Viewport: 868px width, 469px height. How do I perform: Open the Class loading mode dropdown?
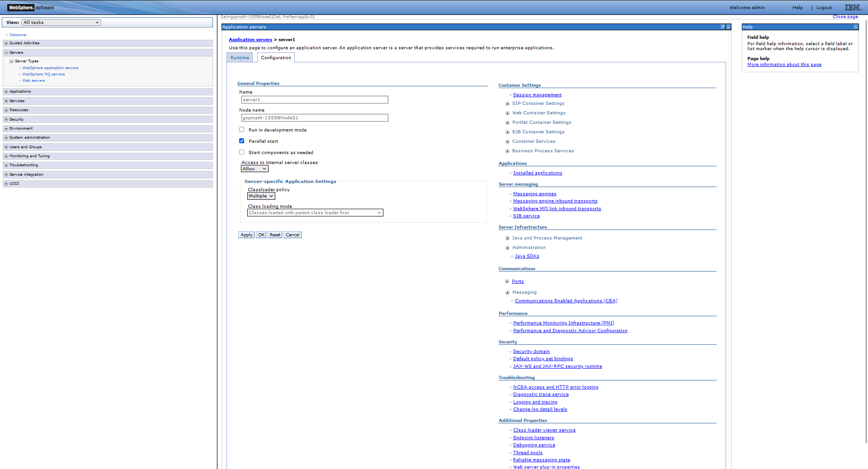pos(315,213)
